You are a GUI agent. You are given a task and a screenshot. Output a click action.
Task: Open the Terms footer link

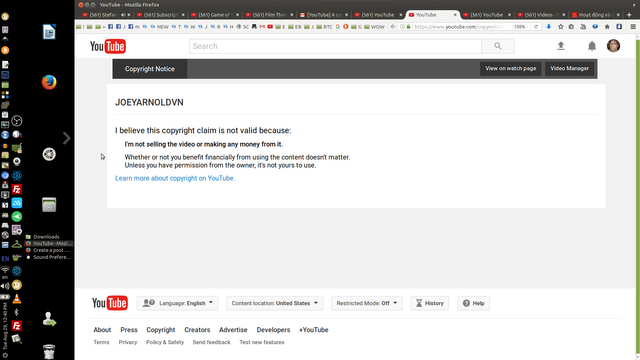point(101,342)
